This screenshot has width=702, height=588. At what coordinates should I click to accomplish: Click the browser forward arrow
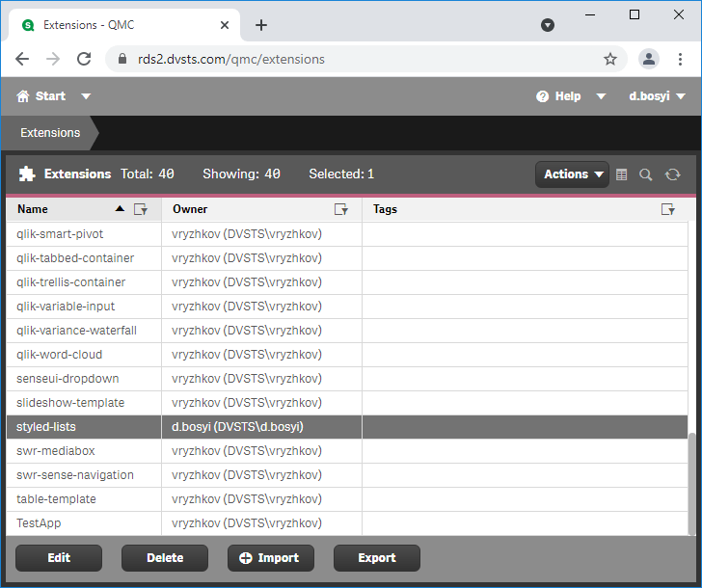click(53, 59)
